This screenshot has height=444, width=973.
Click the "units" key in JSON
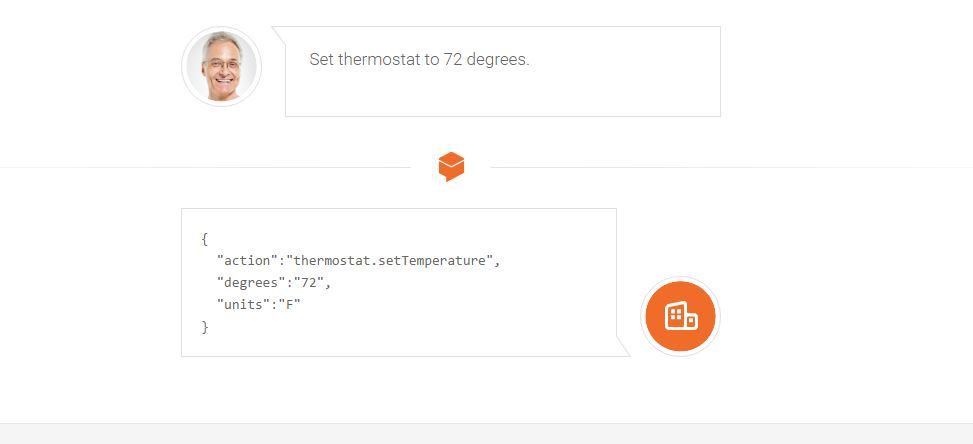click(x=244, y=304)
